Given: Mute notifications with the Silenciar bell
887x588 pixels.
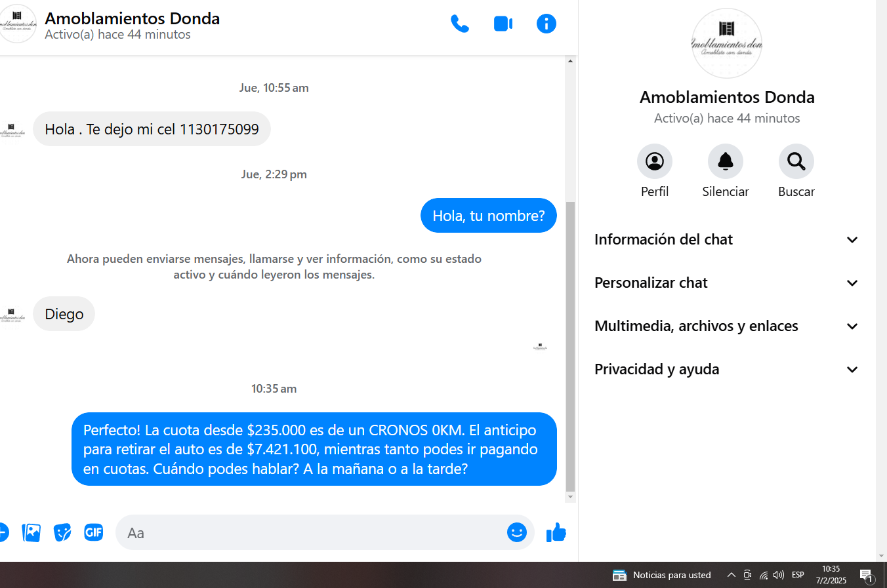Looking at the screenshot, I should point(726,161).
